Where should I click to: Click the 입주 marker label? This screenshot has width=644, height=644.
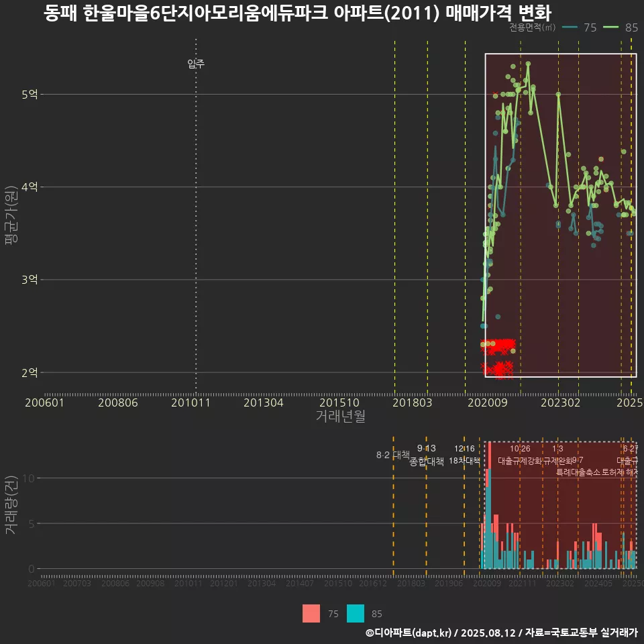tap(196, 64)
